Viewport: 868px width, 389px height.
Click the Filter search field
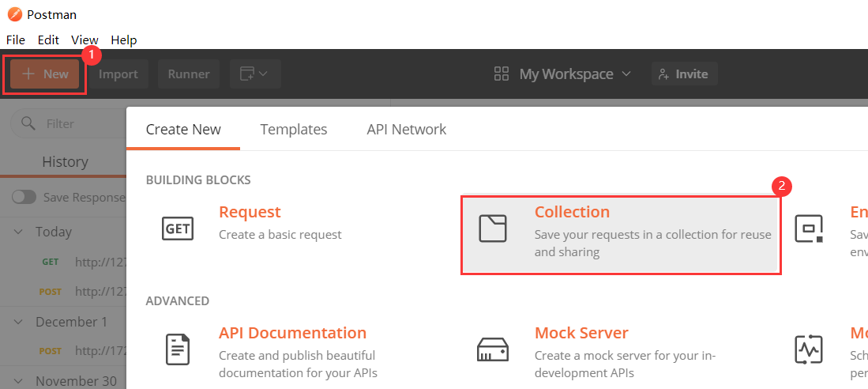[x=68, y=123]
